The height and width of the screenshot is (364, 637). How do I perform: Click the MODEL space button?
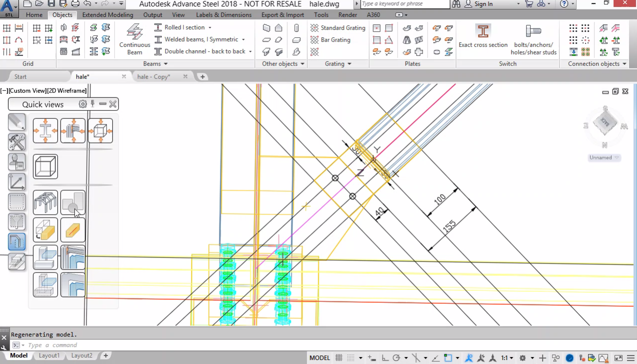(320, 358)
